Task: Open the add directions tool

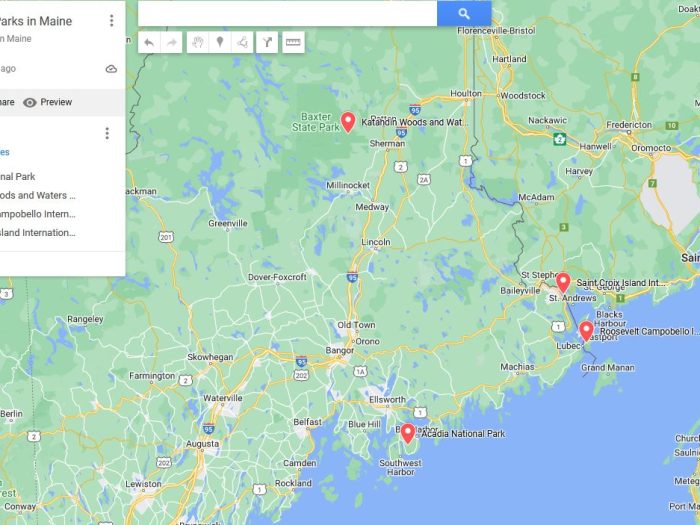Action: coord(267,42)
